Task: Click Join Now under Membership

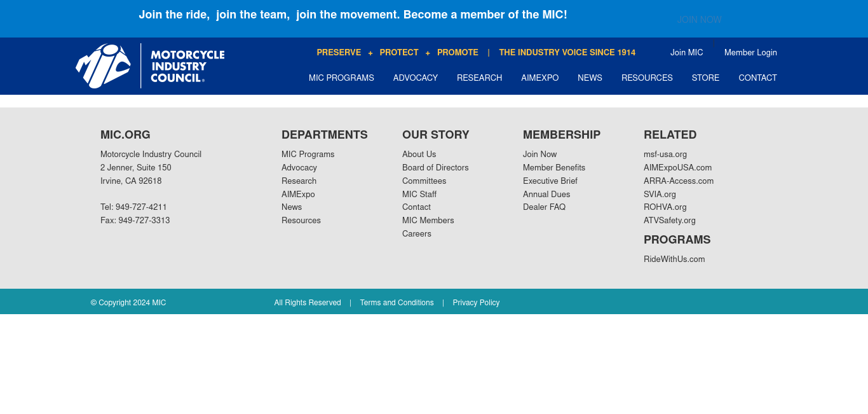Action: point(539,155)
